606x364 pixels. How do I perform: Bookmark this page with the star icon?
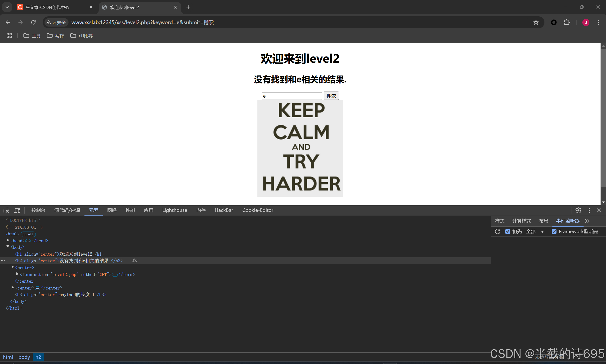(536, 22)
